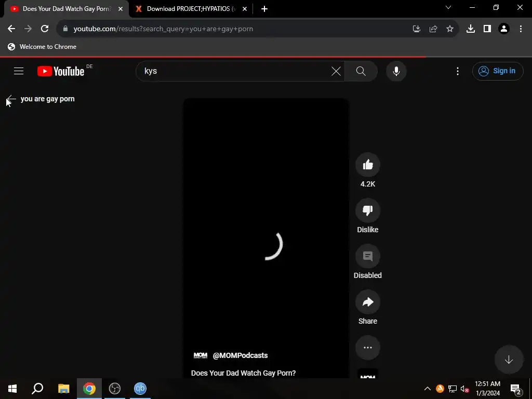Share this page icon in omnibox

point(433,29)
